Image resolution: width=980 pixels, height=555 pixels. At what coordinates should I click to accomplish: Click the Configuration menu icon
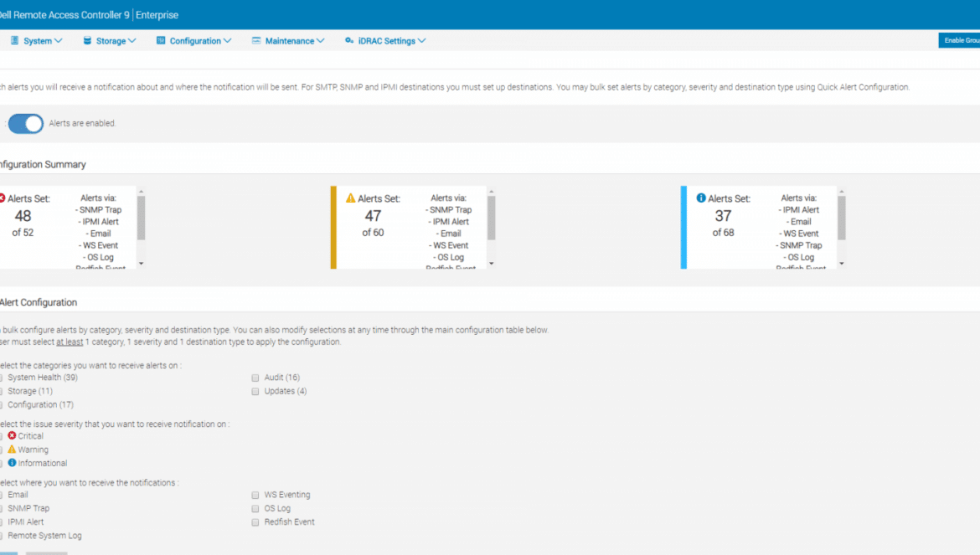[161, 40]
